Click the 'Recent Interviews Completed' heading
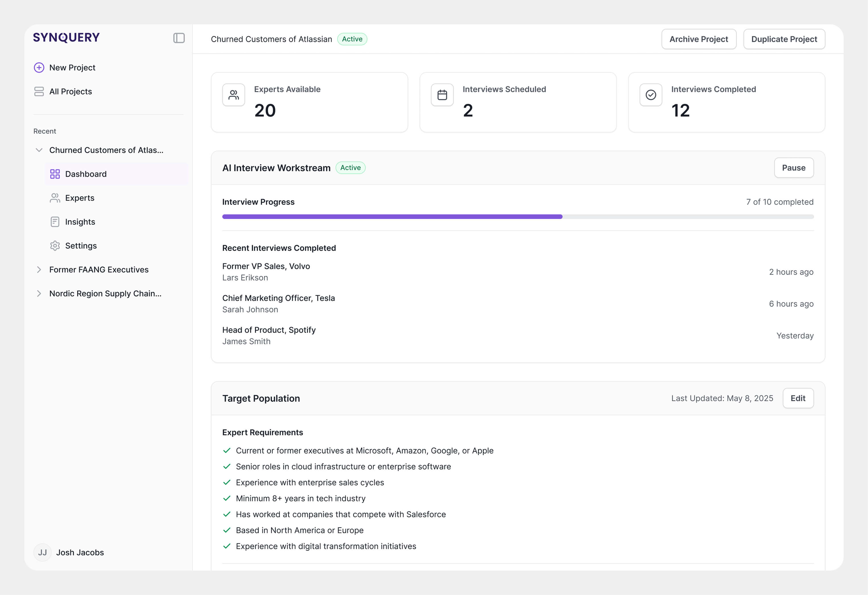The image size is (868, 595). (x=279, y=248)
